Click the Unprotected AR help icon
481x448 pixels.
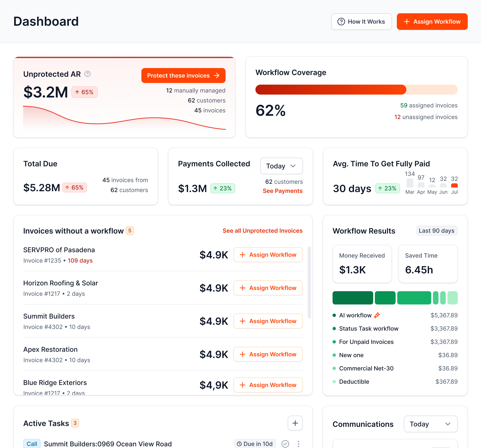pyautogui.click(x=87, y=74)
